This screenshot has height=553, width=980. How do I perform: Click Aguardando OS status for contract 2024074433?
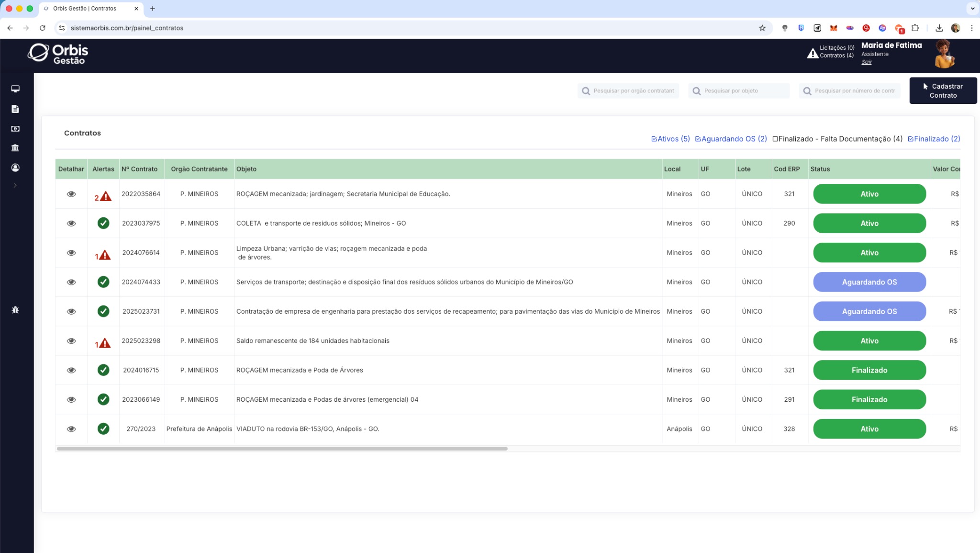[869, 282]
